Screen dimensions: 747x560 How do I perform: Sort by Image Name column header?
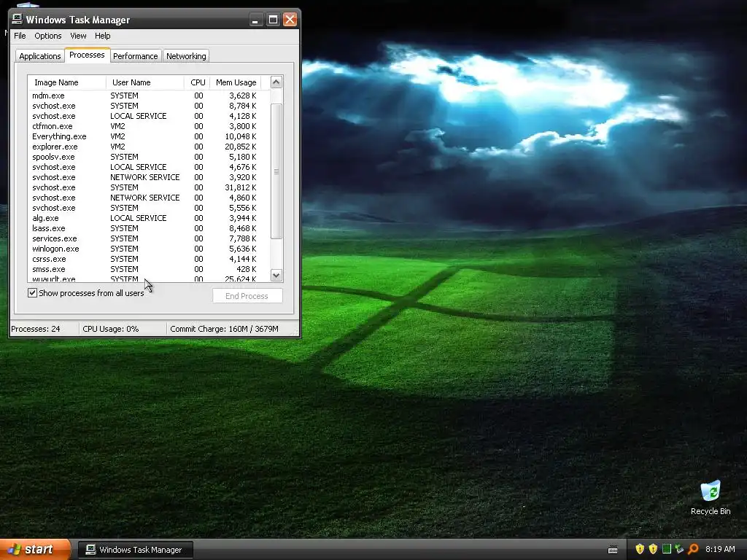click(x=66, y=82)
